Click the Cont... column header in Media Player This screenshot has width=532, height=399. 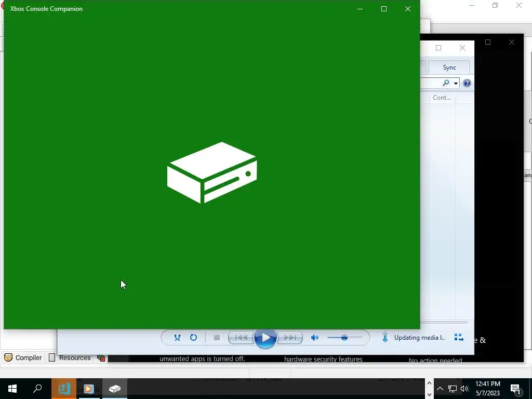(442, 98)
